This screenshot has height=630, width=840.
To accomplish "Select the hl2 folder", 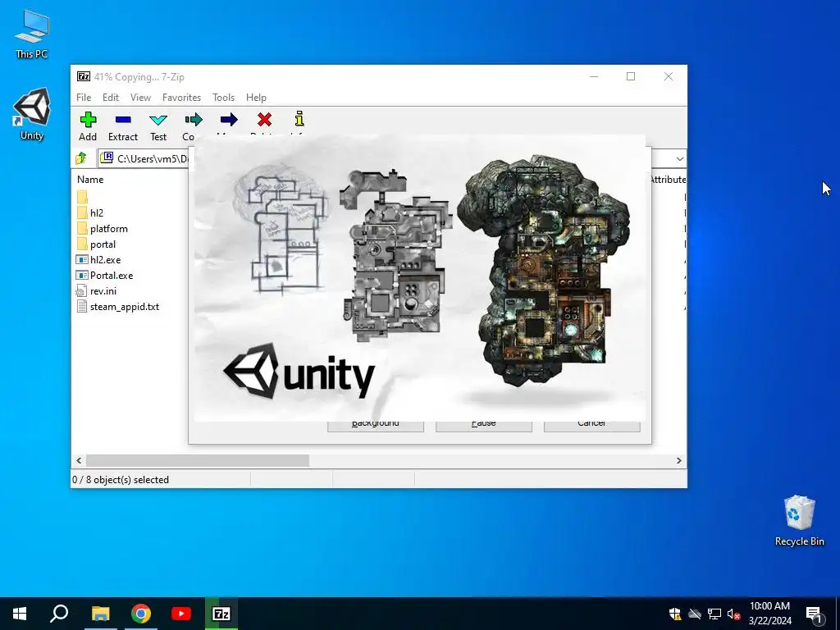I will [97, 212].
